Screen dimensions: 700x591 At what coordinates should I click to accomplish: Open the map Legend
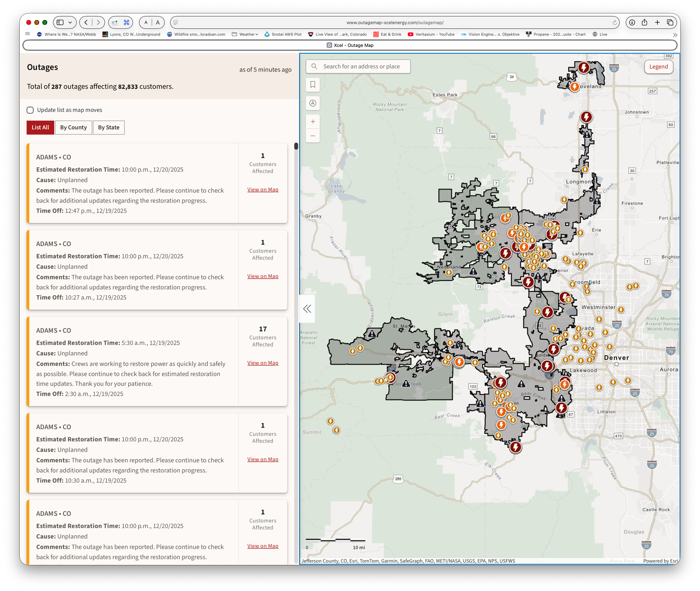tap(658, 67)
